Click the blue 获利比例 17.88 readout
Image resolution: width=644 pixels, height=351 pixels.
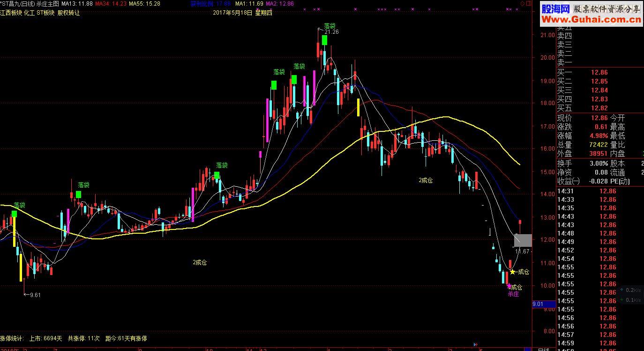pos(211,4)
